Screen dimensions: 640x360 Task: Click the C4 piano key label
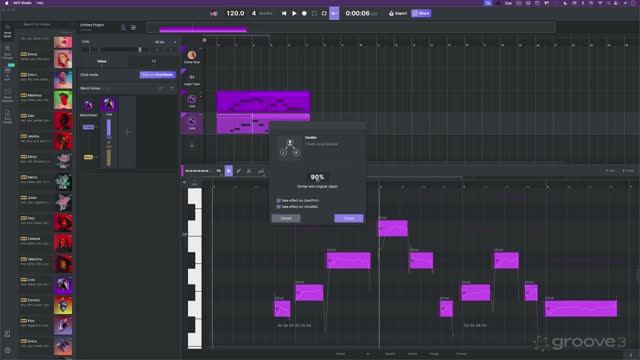point(184,234)
